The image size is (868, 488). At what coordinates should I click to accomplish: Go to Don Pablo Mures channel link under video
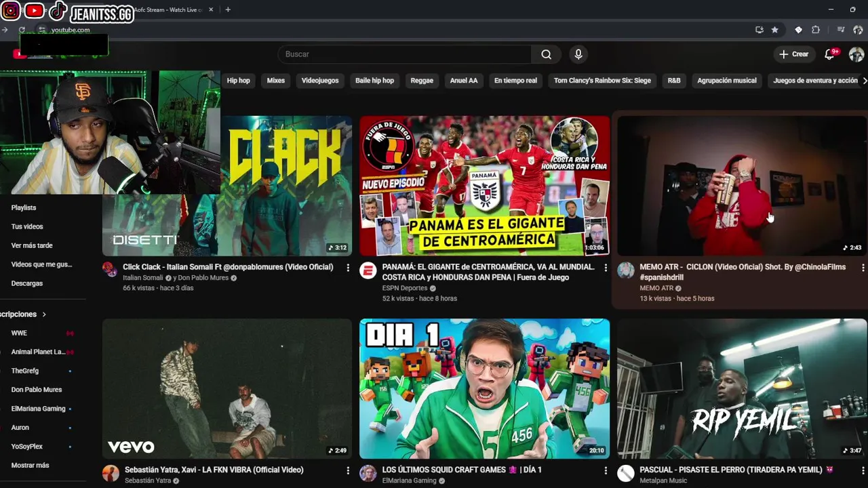[x=203, y=278]
